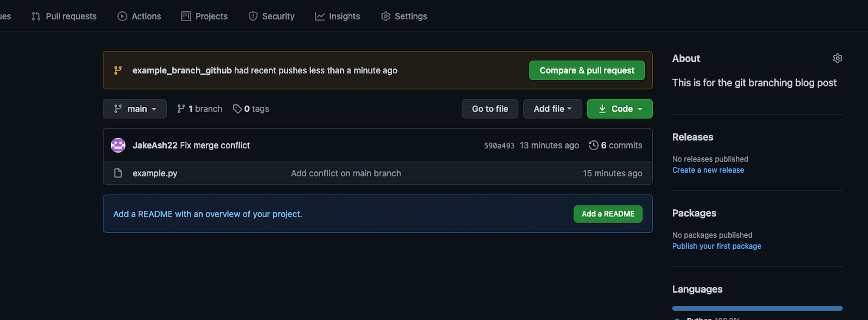The width and height of the screenshot is (868, 320).
Task: Click the Add a README button
Action: pos(608,214)
